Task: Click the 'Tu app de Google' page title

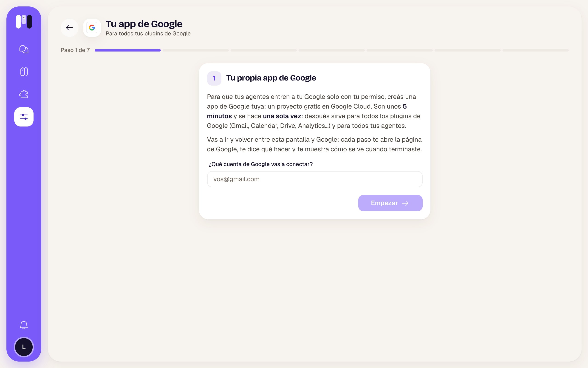Action: point(144,24)
